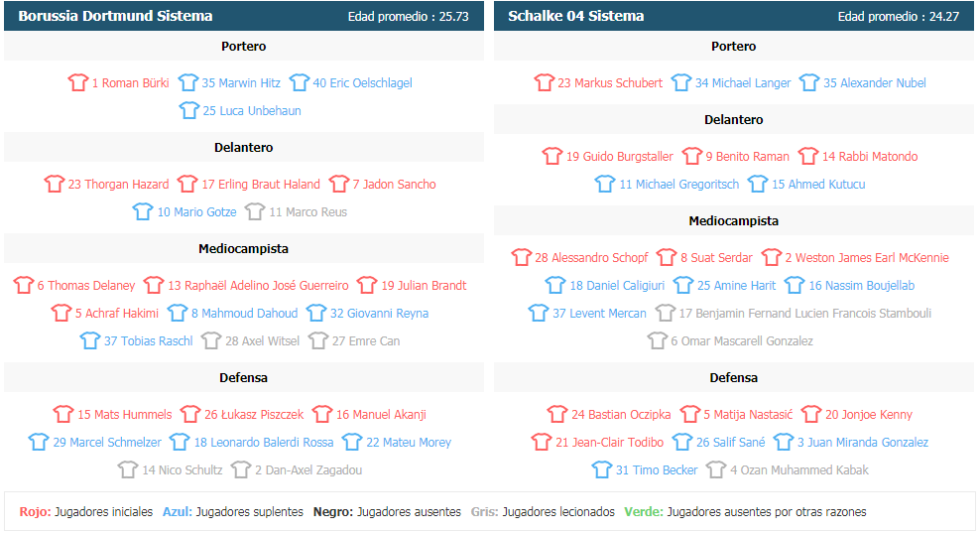Viewport: 980px width, 533px height.
Task: Click the Borussia Dortmund Sistema header
Action: coord(115,16)
